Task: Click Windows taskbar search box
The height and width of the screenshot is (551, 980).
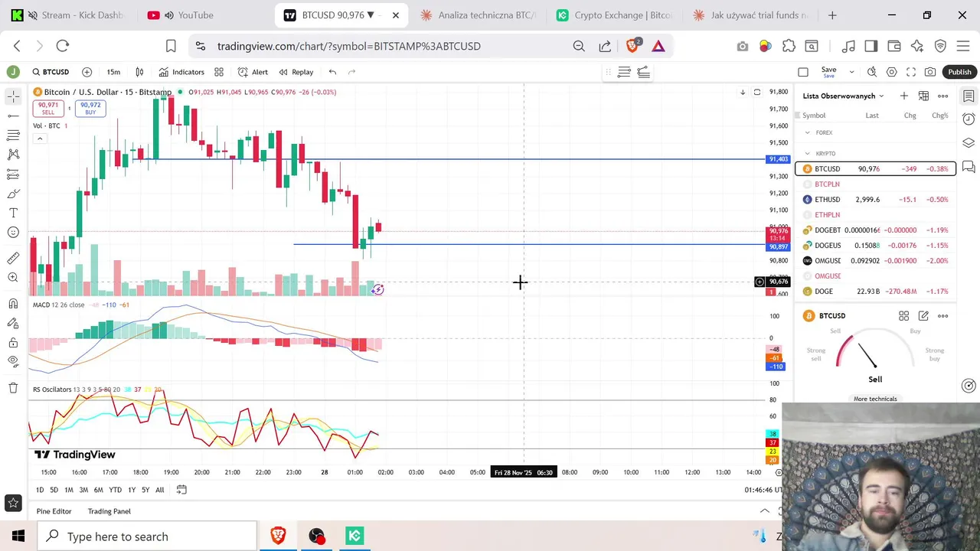Action: point(147,536)
